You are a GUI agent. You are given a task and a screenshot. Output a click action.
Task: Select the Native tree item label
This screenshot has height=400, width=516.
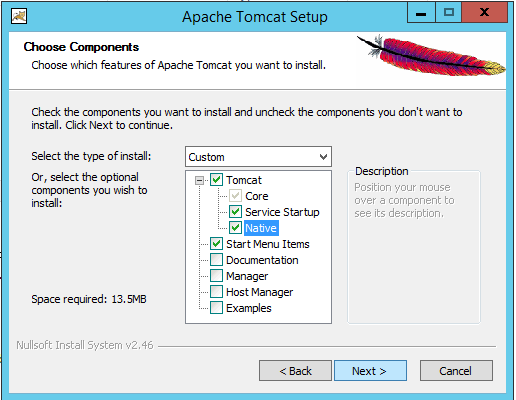click(261, 228)
